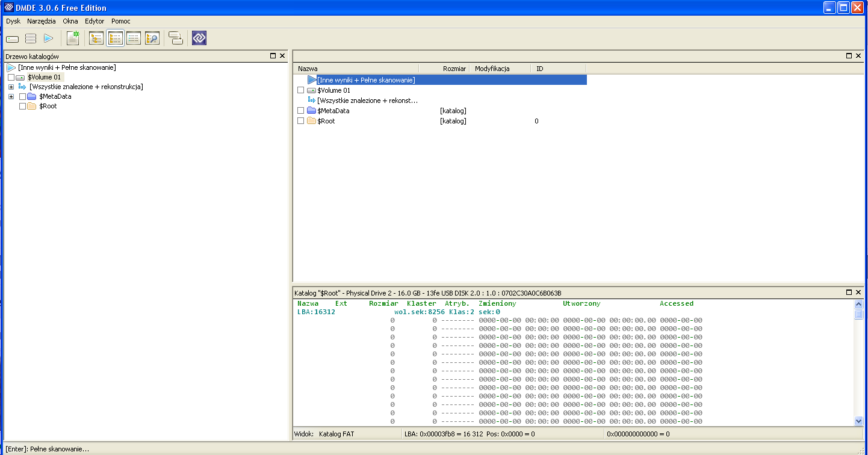
Task: Click $Root folder icon in file list
Action: [312, 121]
